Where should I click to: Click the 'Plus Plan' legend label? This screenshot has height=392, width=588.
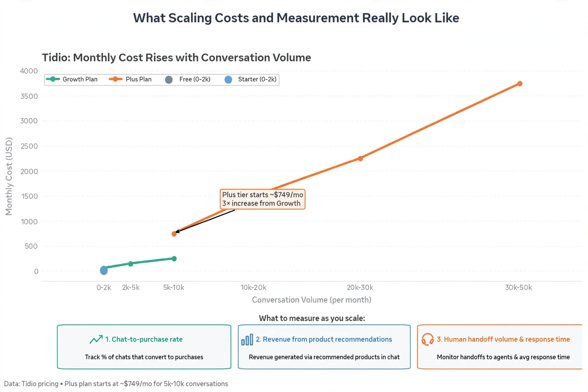[x=138, y=79]
